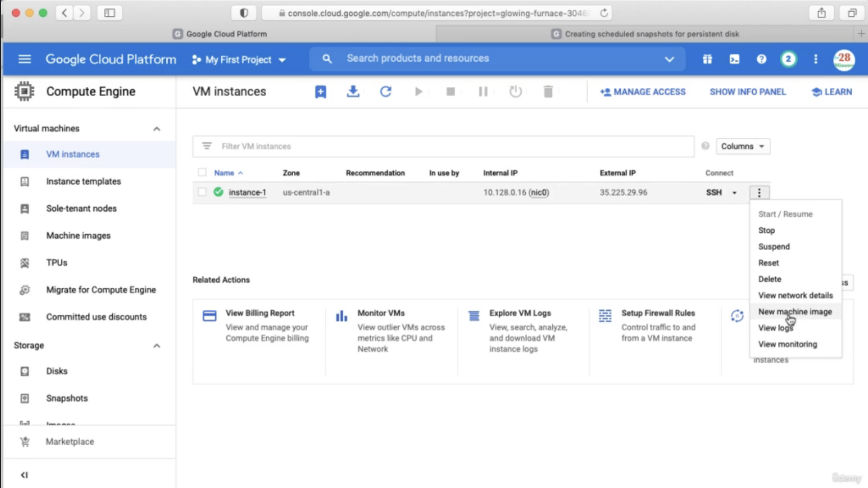Open instance-1 more actions three-dot button
The width and height of the screenshot is (868, 488).
click(759, 192)
